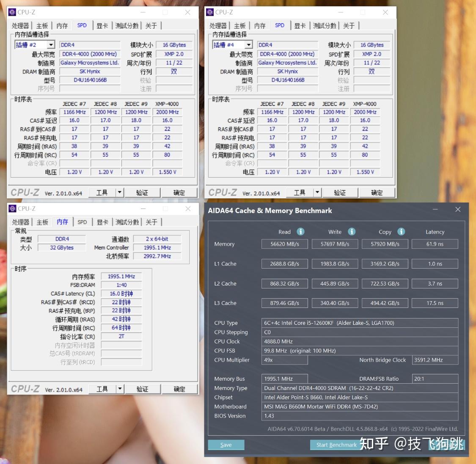Click 确定 button in slot #4 window
The image size is (476, 464).
coord(377,192)
